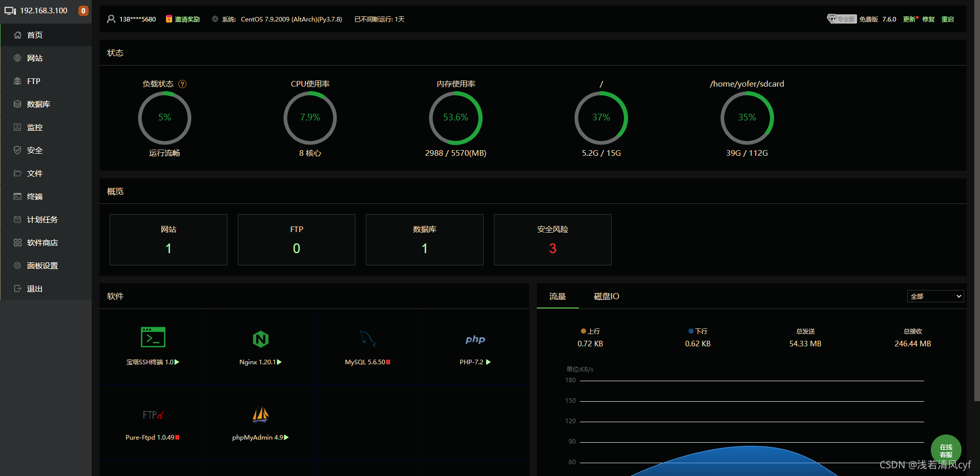Open the 网站 overview card showing 1
Screen dimensions: 980x476
[169, 240]
